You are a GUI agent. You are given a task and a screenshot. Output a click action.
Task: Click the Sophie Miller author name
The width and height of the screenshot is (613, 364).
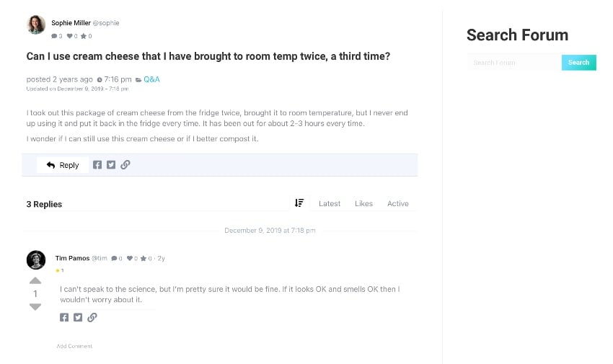point(71,23)
